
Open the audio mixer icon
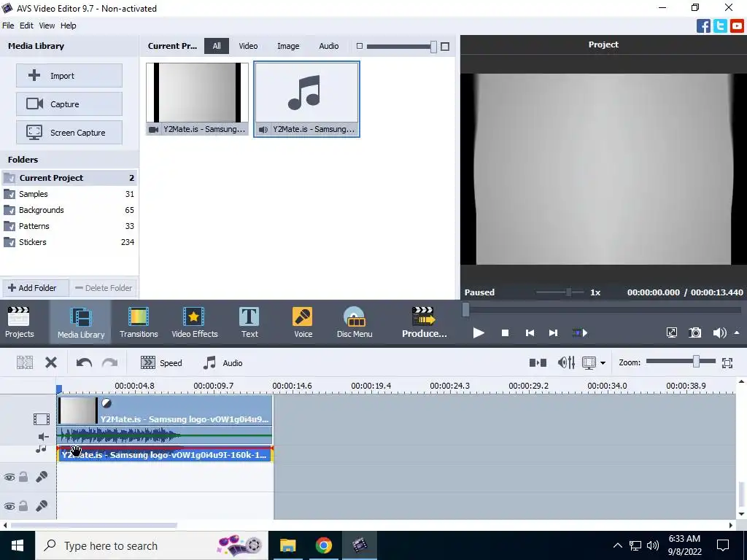(566, 363)
